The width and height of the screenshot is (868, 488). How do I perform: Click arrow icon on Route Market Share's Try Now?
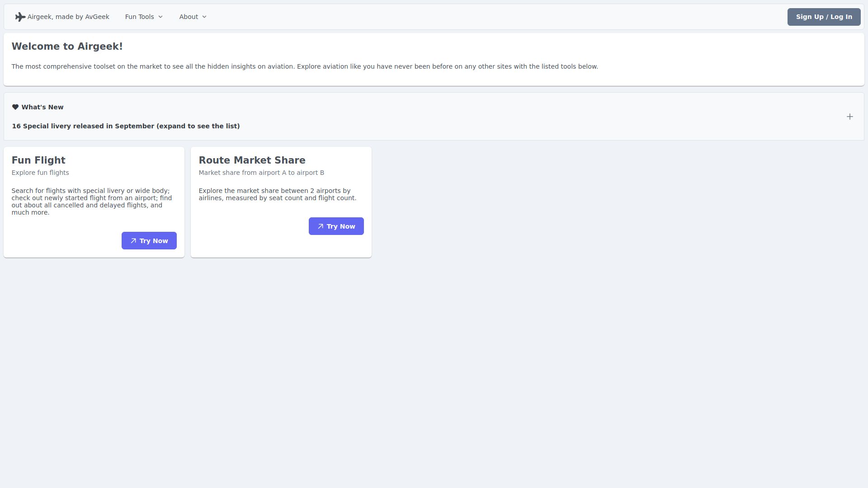(321, 226)
